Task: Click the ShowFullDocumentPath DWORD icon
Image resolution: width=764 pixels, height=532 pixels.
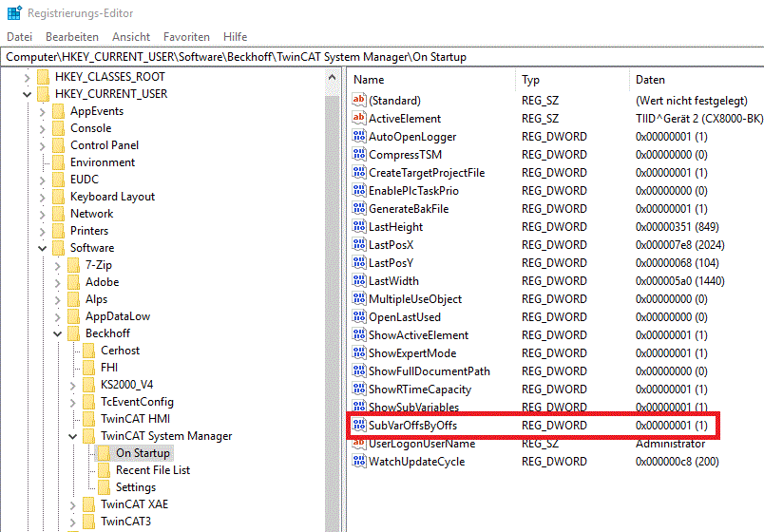Action: [x=359, y=370]
